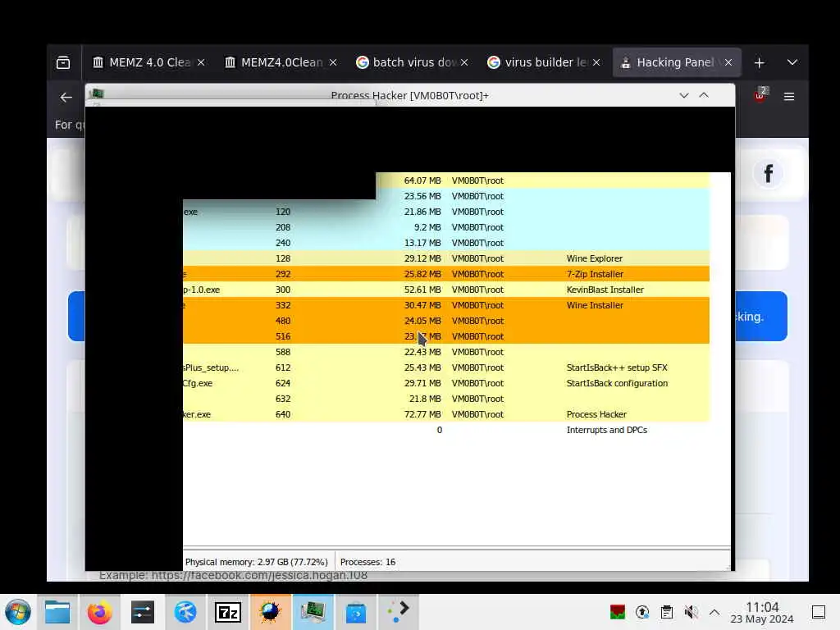Select the KevinBlast Installer row
840x630 pixels.
(x=445, y=290)
